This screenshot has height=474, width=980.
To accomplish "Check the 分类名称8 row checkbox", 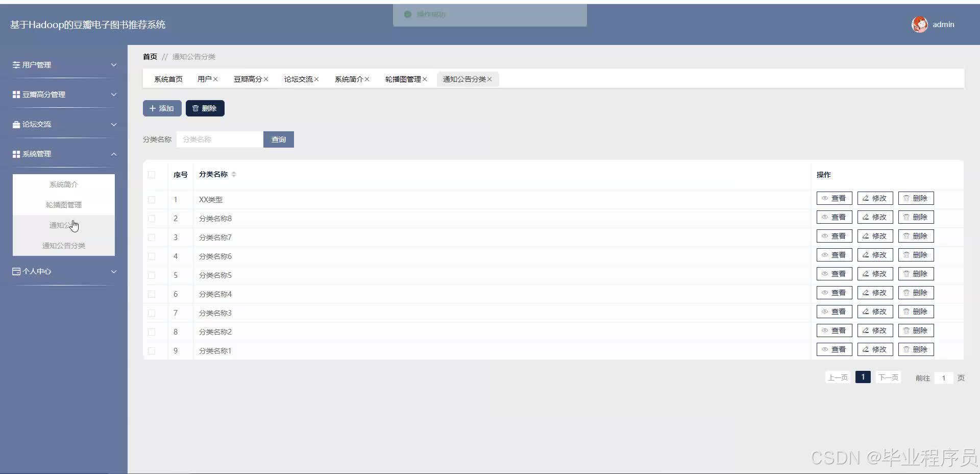I will [152, 219].
